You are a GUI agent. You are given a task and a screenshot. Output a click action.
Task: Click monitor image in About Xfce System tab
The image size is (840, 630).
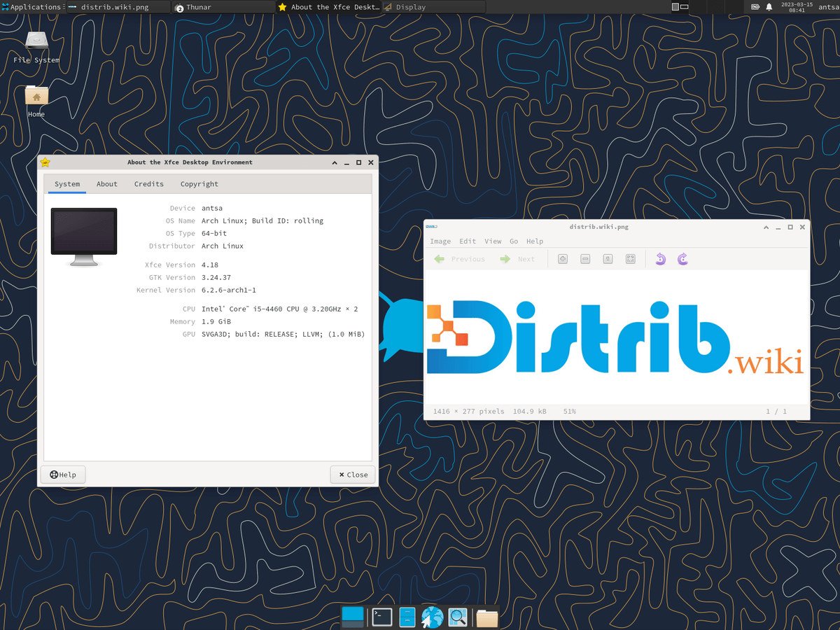[84, 237]
